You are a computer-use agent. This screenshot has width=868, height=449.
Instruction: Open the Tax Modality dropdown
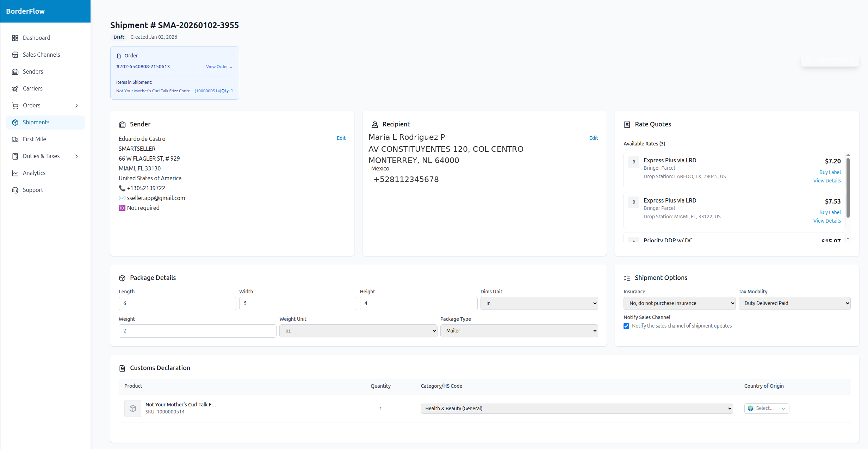pos(794,303)
